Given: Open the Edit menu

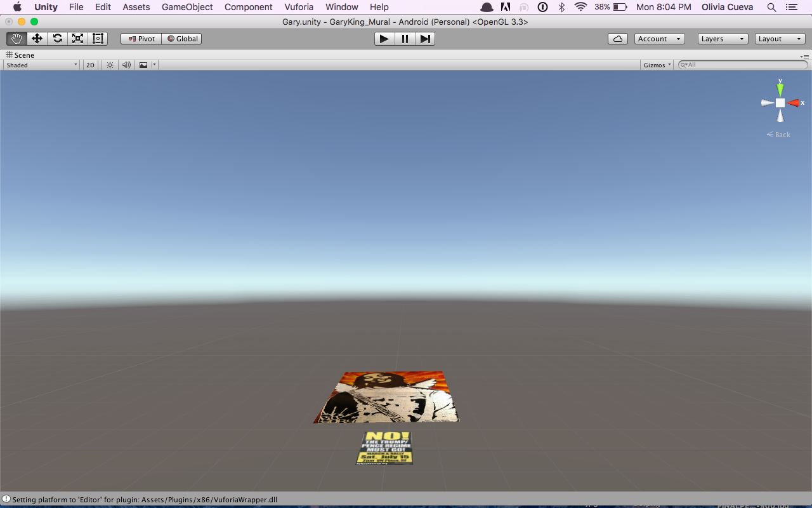Looking at the screenshot, I should click(103, 7).
